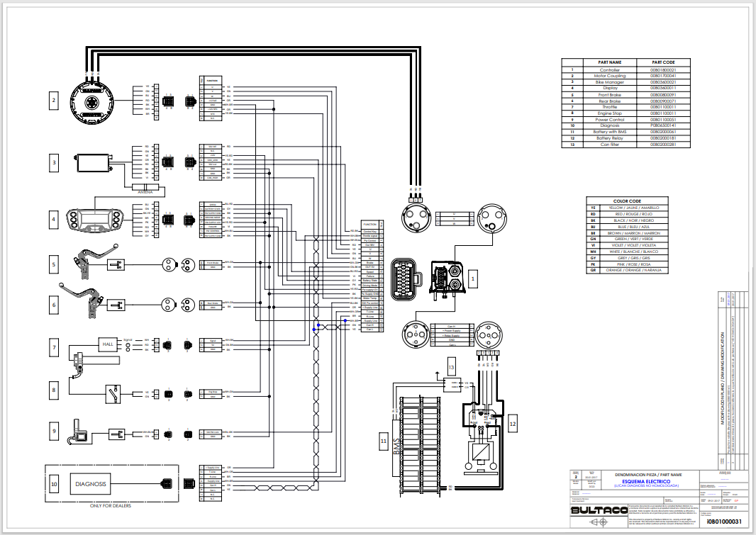Select the display unit drawing labeled 4
The height and width of the screenshot is (535, 756).
(x=95, y=220)
